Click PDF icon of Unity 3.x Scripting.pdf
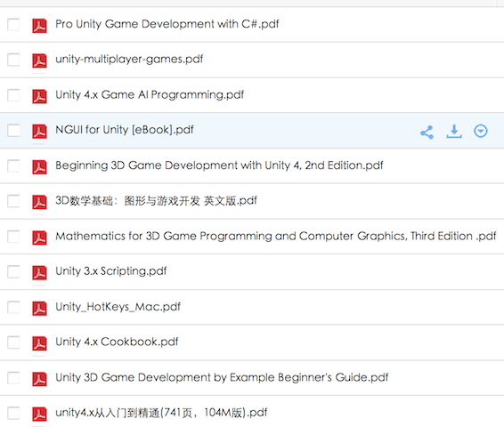Viewport: 504px width, 427px height. [39, 273]
